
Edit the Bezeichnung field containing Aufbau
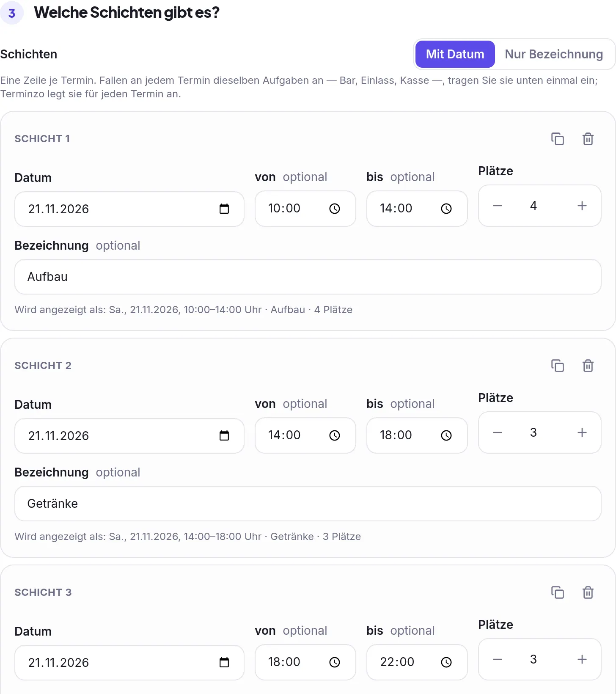click(308, 277)
